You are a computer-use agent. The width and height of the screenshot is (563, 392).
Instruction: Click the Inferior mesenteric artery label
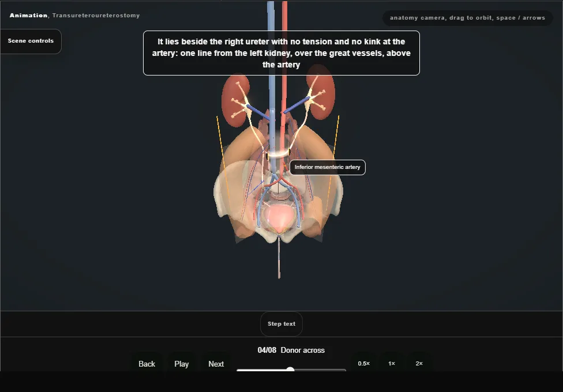click(328, 167)
